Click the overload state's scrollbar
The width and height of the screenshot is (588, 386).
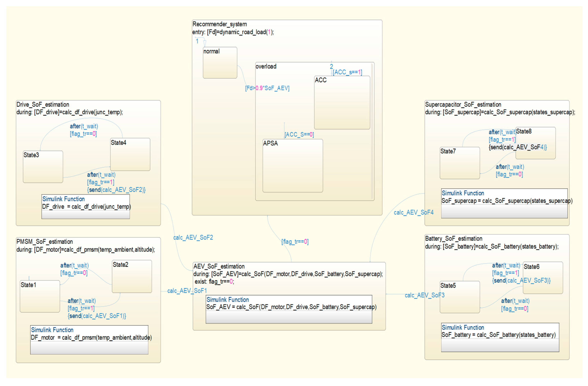tap(372, 131)
